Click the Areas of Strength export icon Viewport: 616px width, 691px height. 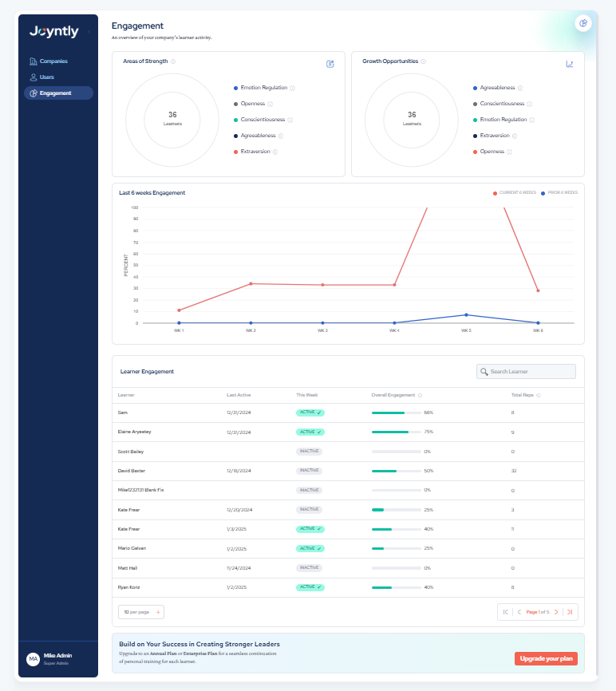[330, 64]
